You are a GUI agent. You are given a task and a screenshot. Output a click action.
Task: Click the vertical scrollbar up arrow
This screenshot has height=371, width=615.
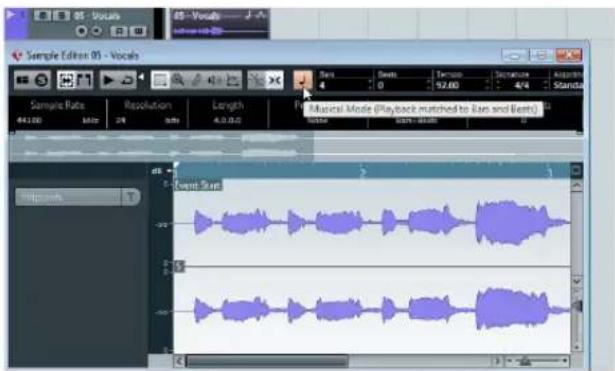click(576, 186)
